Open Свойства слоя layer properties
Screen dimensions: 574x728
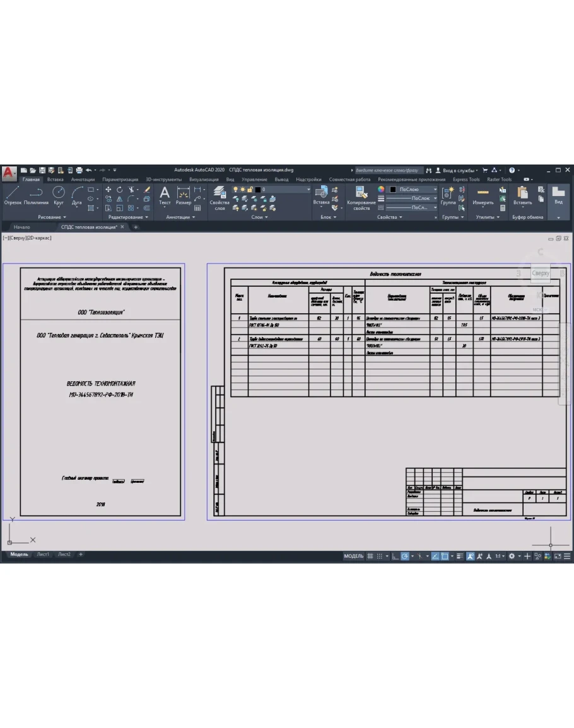coord(220,197)
